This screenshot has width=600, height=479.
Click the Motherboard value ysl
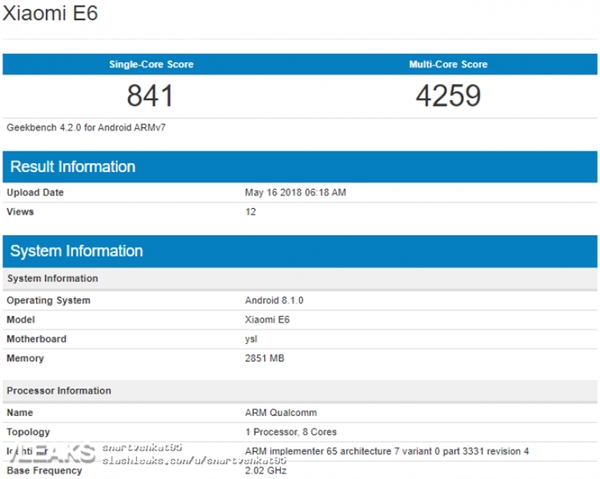click(252, 339)
